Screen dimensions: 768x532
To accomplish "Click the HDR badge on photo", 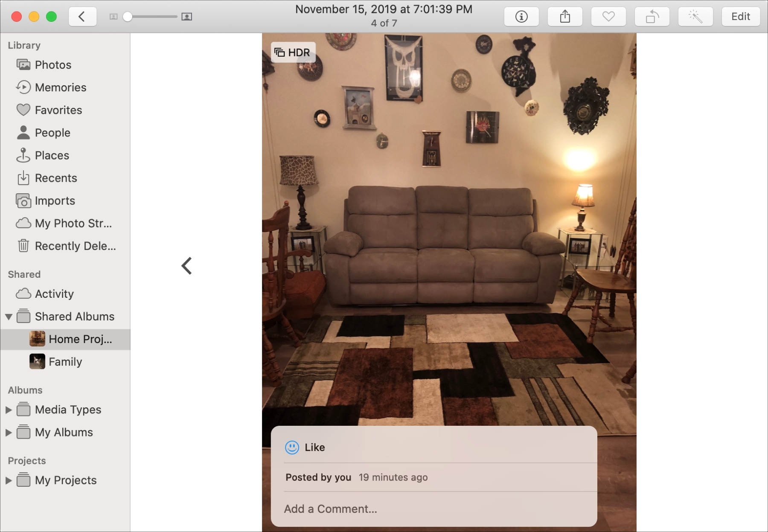I will point(293,52).
